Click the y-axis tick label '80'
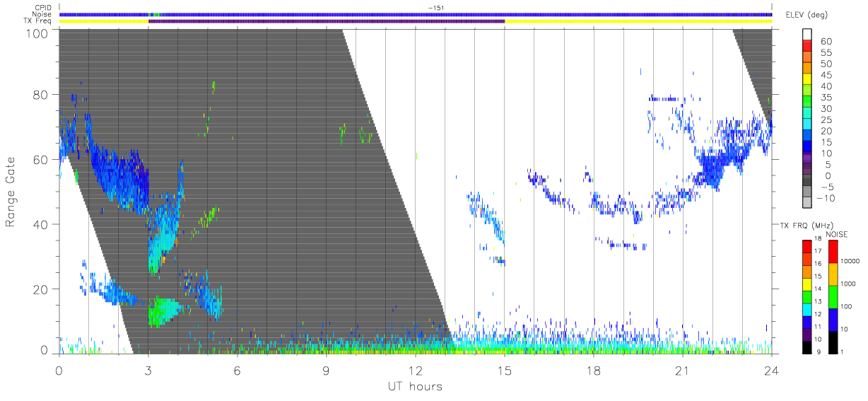 pyautogui.click(x=40, y=94)
